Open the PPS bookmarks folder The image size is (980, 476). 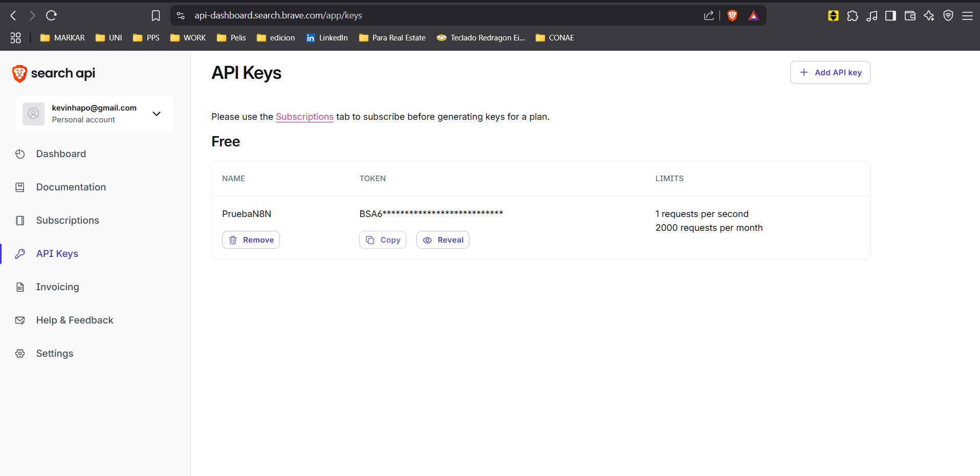[146, 38]
